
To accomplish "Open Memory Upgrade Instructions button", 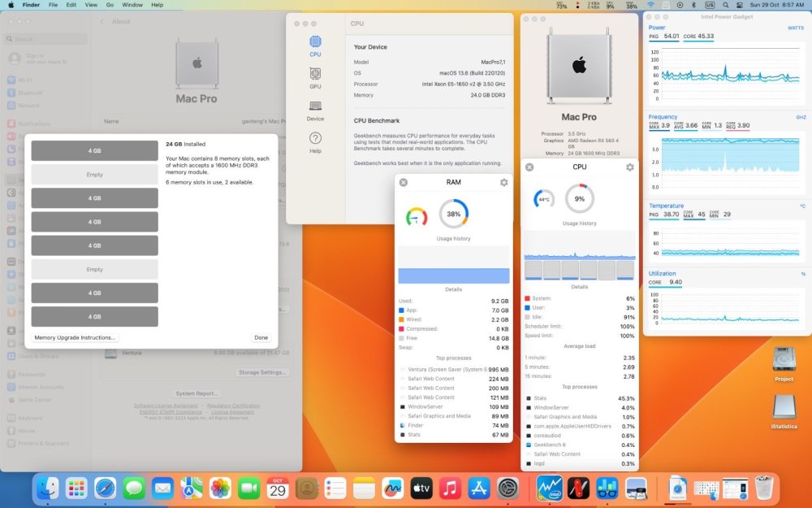I will coord(75,337).
